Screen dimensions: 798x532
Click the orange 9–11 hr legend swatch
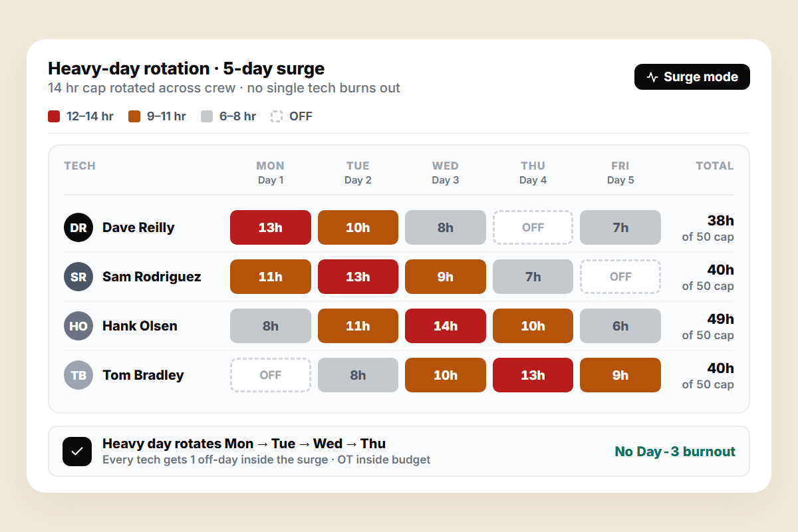[134, 116]
